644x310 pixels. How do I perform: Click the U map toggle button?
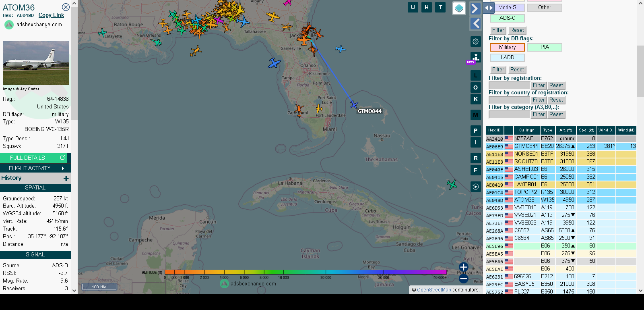tap(413, 7)
